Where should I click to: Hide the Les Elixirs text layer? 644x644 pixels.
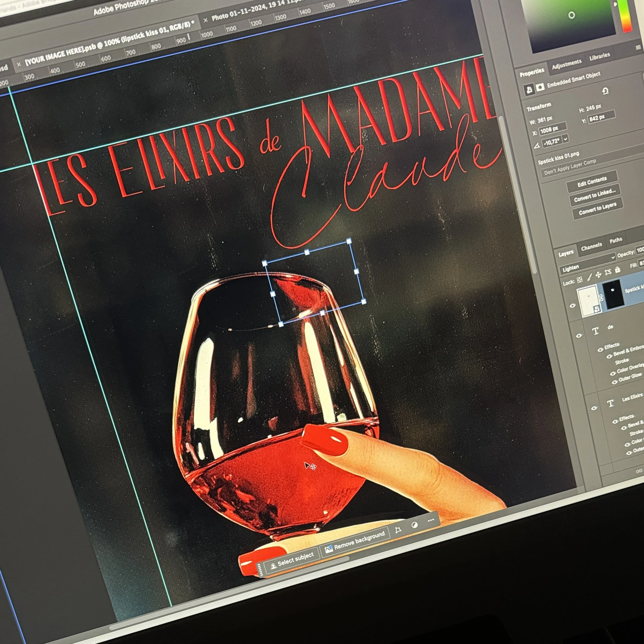pos(594,408)
